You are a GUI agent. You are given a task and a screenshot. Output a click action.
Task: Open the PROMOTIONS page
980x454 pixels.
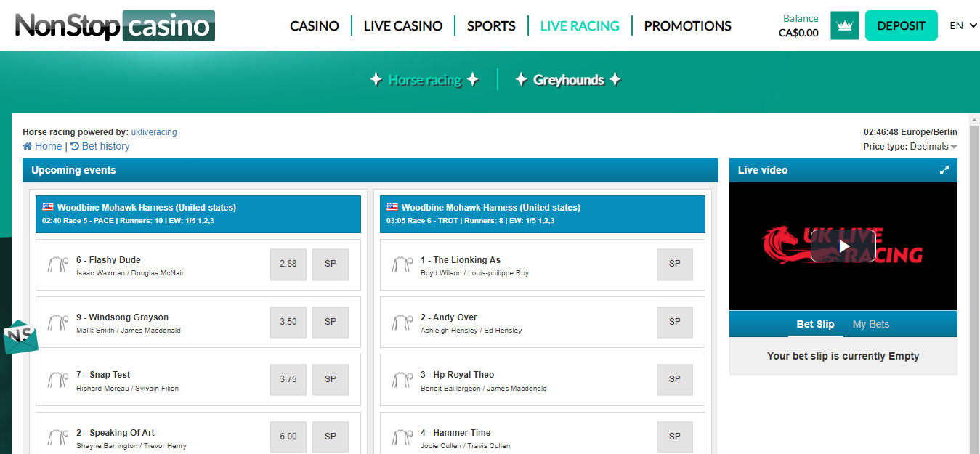point(688,26)
